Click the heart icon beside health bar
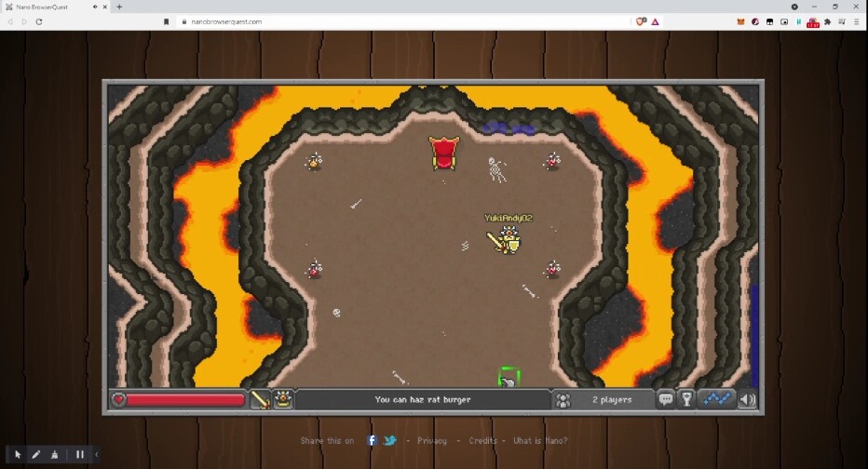Viewport: 868px width, 469px height. point(118,399)
